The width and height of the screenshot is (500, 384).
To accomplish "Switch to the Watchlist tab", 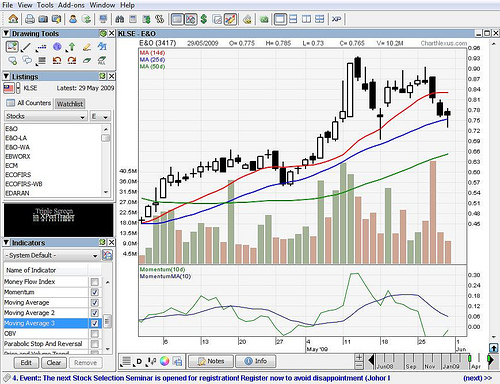I will click(x=70, y=104).
